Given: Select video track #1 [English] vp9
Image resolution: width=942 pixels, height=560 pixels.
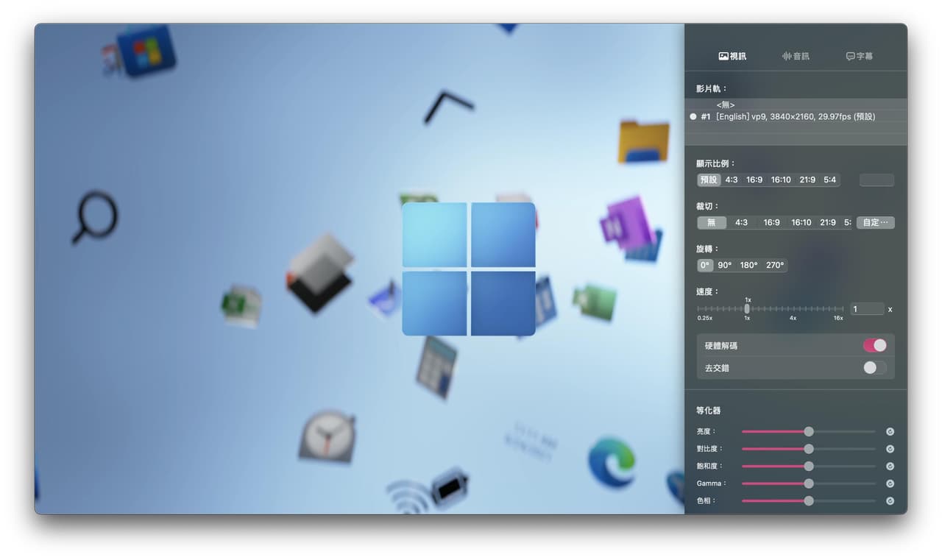Looking at the screenshot, I should click(796, 116).
